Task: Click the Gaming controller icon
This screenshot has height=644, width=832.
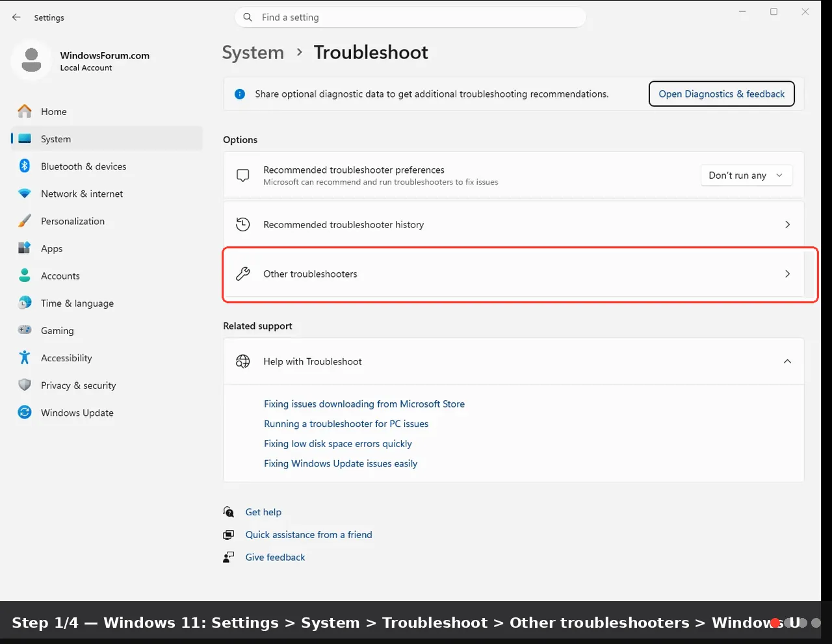Action: click(x=25, y=330)
